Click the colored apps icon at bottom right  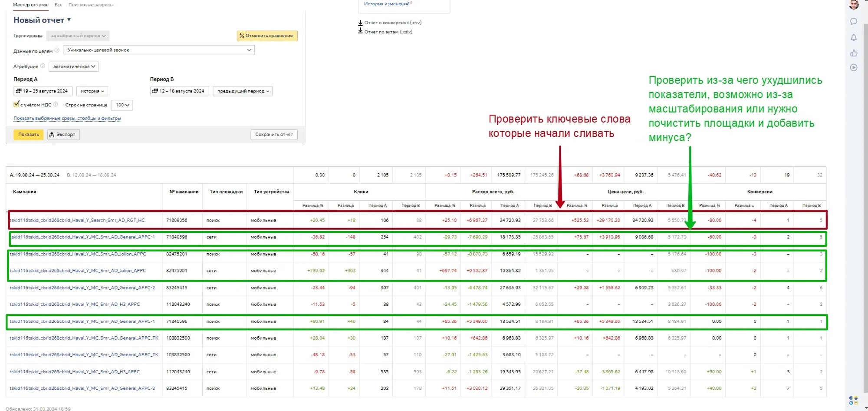(853, 400)
